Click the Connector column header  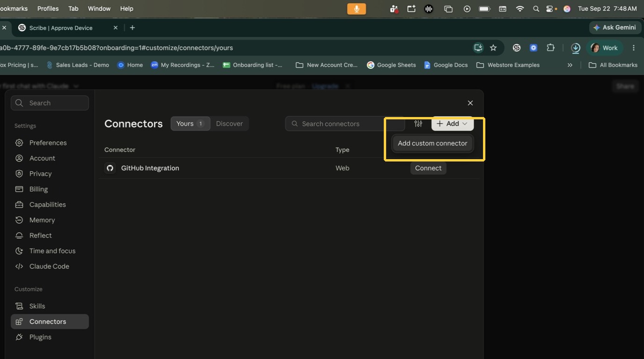tap(120, 150)
